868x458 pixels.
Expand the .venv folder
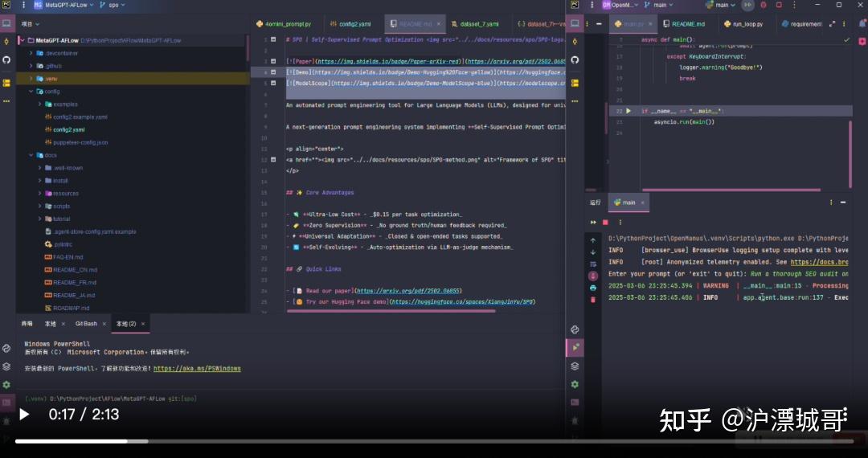coord(31,79)
